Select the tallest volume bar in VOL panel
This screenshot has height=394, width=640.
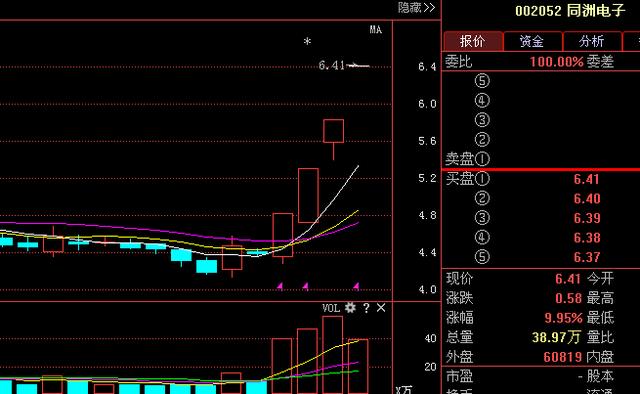(x=333, y=355)
